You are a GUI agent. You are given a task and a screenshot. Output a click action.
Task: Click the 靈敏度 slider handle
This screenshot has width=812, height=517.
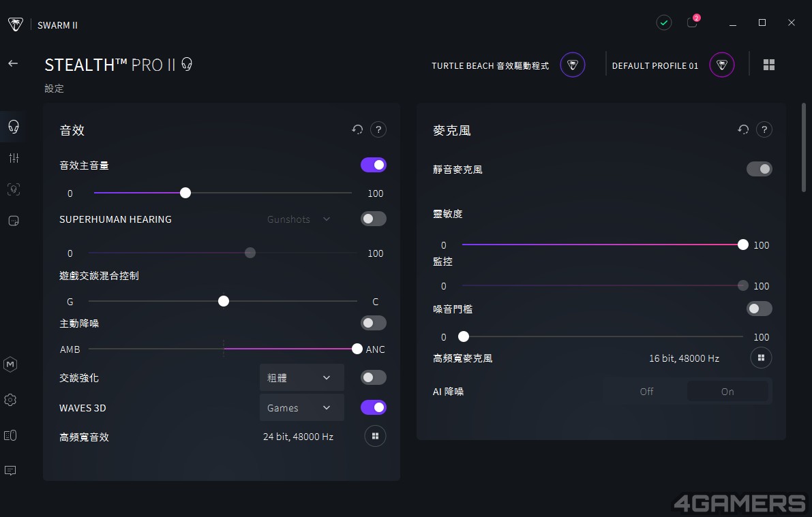742,245
